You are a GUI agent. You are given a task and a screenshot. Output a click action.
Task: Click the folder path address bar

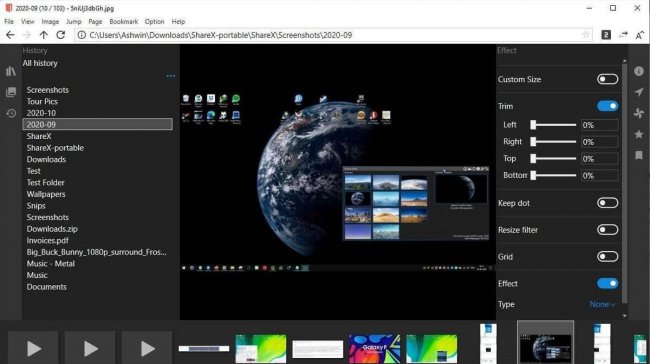334,35
